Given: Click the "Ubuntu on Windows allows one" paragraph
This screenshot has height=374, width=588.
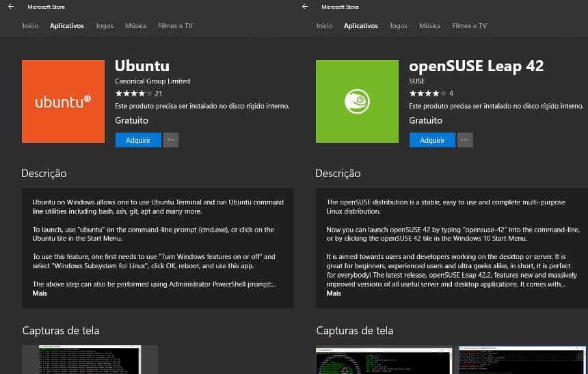Looking at the screenshot, I should (x=158, y=206).
